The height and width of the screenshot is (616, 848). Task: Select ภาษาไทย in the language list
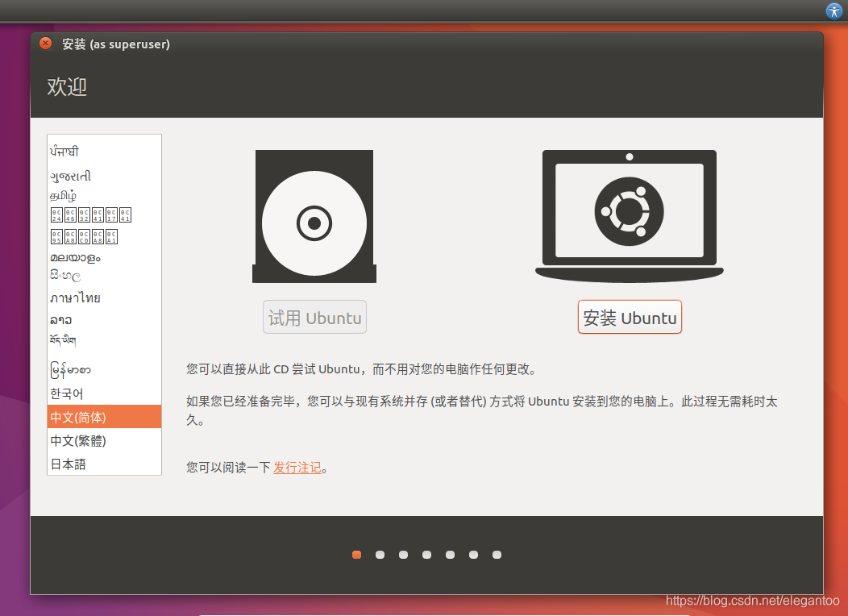(x=104, y=298)
